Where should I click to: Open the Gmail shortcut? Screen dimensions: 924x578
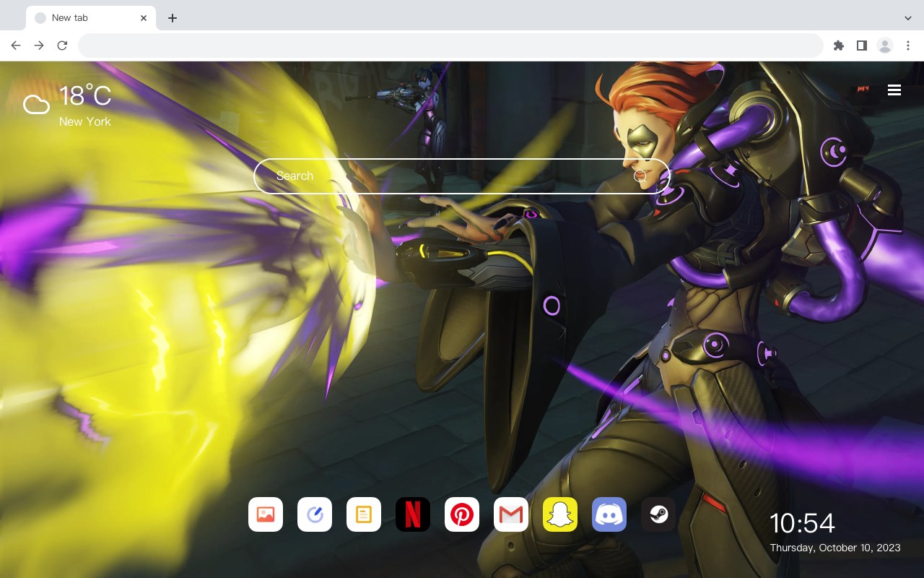511,514
